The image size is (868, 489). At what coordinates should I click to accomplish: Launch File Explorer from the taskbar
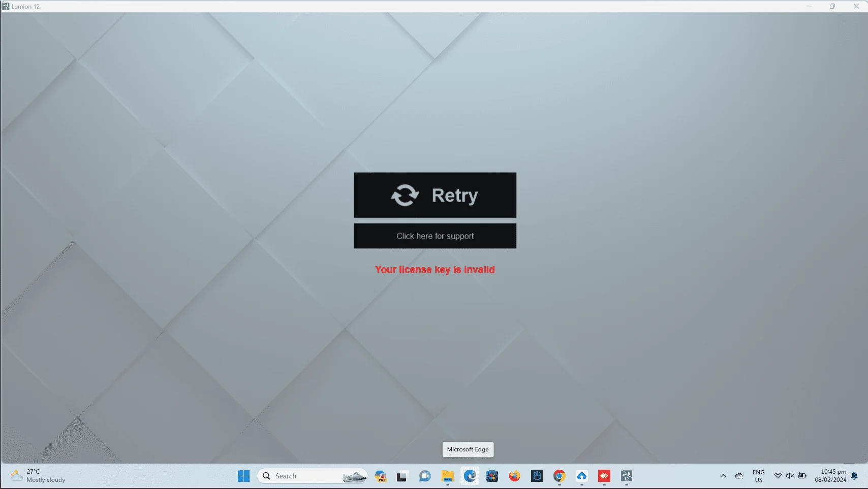[x=447, y=476]
